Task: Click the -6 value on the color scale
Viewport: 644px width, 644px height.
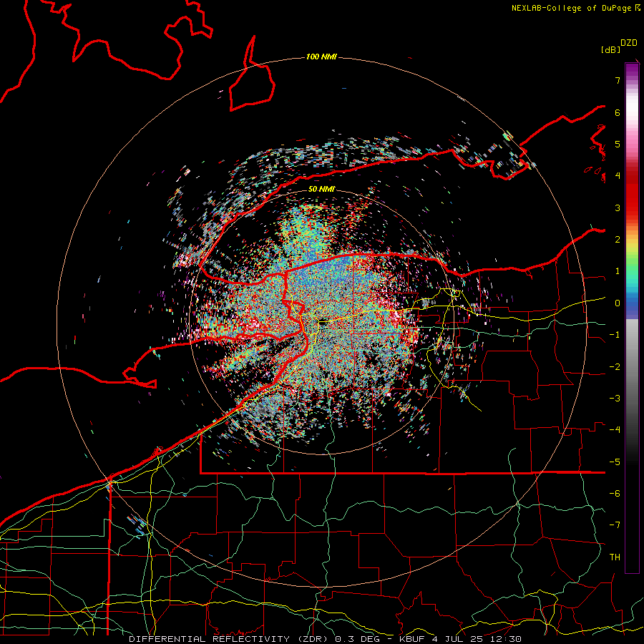Action: pos(615,494)
